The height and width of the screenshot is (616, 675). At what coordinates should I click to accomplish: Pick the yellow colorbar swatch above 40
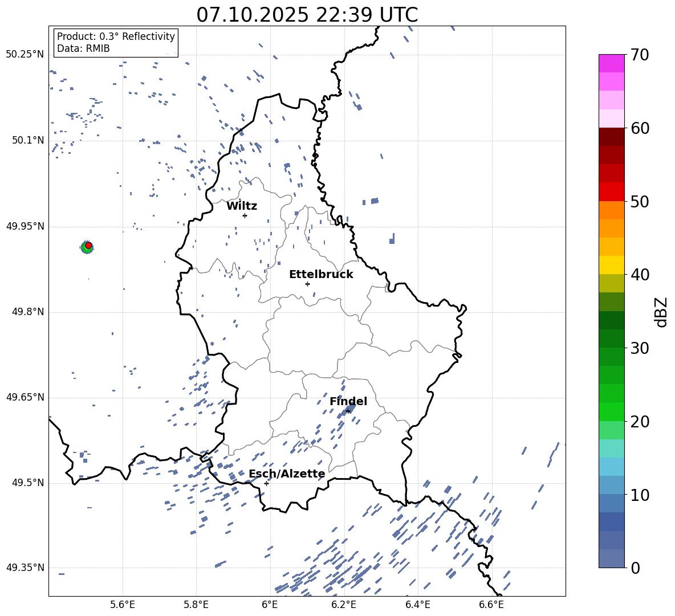pyautogui.click(x=611, y=265)
